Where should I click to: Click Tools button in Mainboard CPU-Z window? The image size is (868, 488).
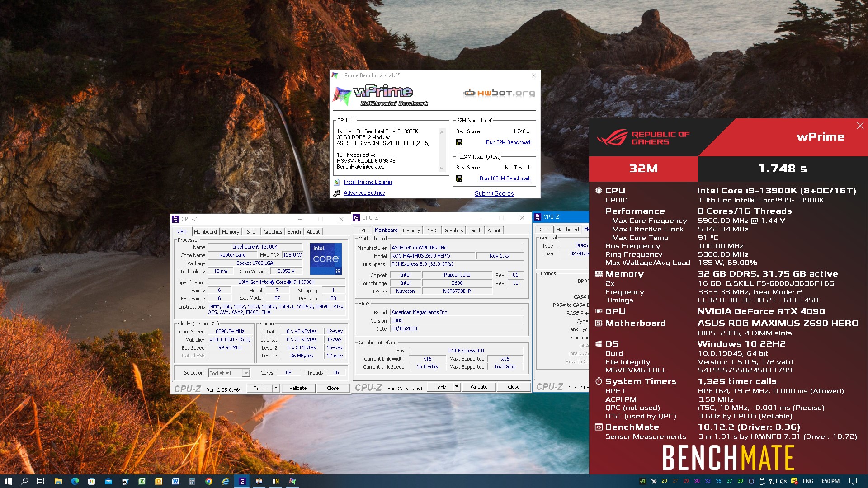pos(440,387)
